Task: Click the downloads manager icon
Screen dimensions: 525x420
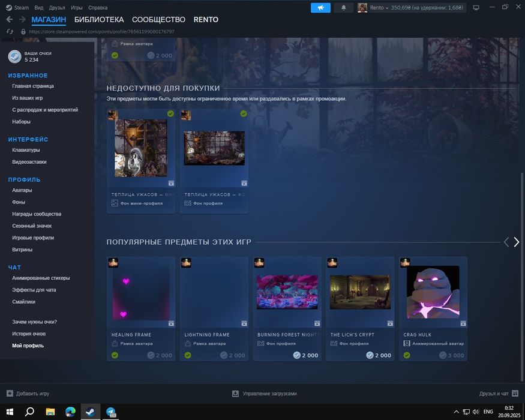Action: point(235,394)
